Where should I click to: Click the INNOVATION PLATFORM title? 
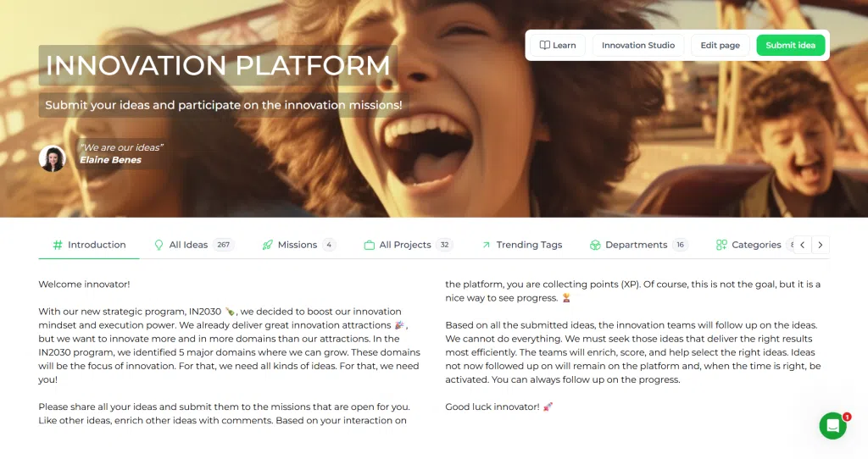218,65
